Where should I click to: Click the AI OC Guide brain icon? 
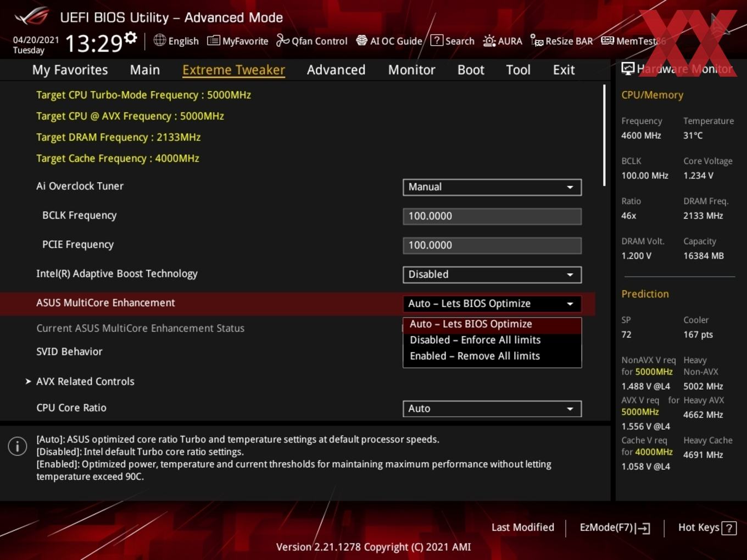click(361, 41)
